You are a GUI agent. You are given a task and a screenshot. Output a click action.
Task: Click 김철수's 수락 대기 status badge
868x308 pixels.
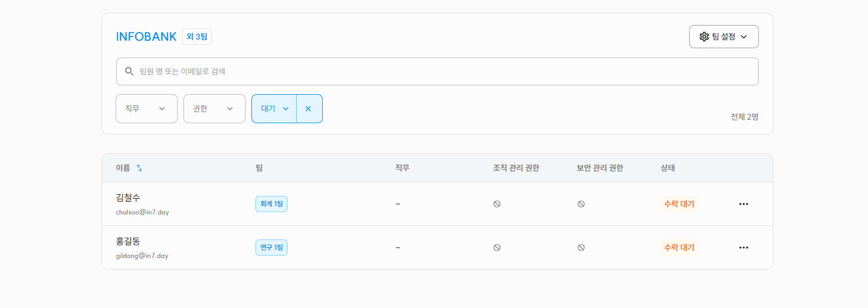[x=679, y=204]
